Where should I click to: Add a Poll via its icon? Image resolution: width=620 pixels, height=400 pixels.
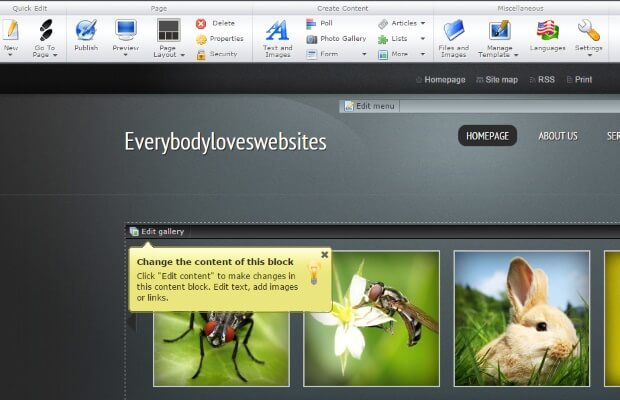311,24
